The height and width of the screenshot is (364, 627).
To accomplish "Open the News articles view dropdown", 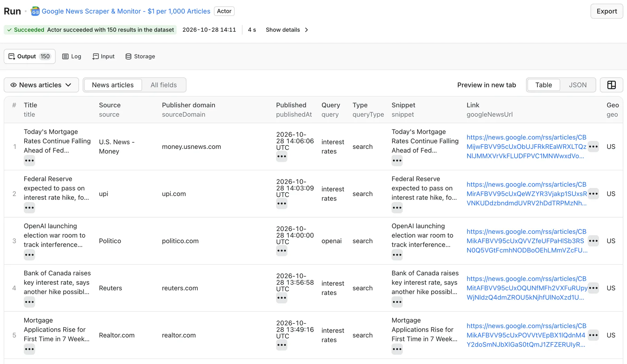I will pos(41,85).
